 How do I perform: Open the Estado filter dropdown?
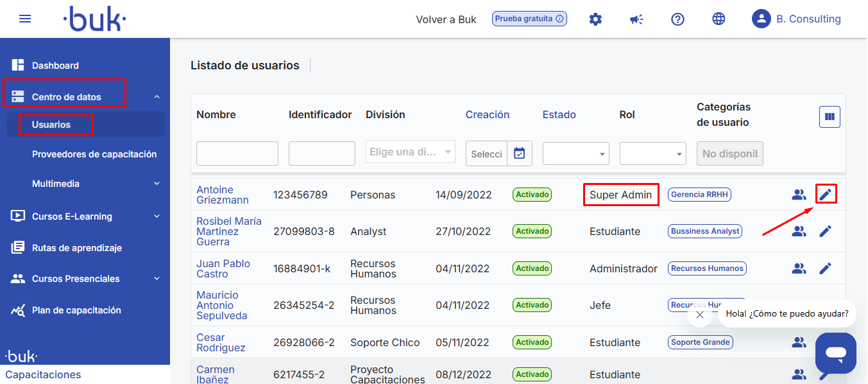575,154
